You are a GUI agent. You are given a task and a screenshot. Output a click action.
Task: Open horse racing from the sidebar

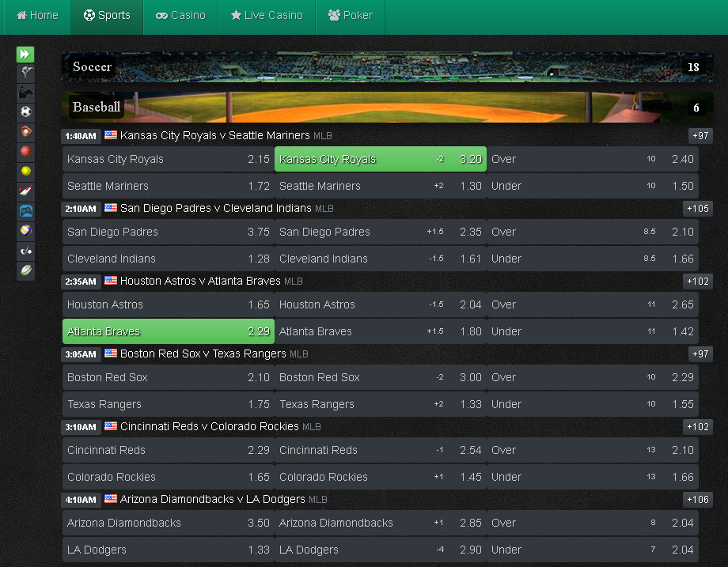click(25, 93)
